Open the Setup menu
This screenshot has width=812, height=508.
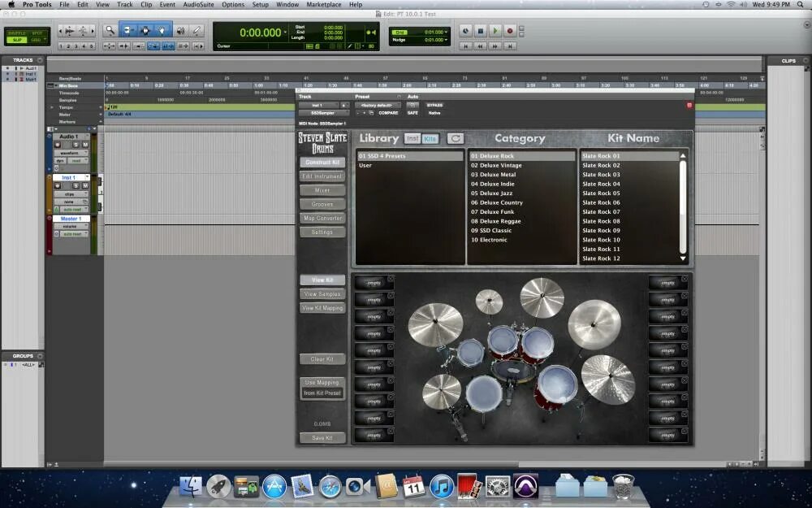pos(260,4)
